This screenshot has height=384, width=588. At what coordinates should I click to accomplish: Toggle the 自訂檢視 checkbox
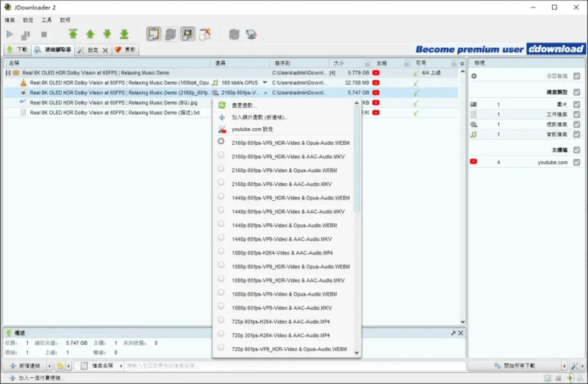tap(577, 77)
